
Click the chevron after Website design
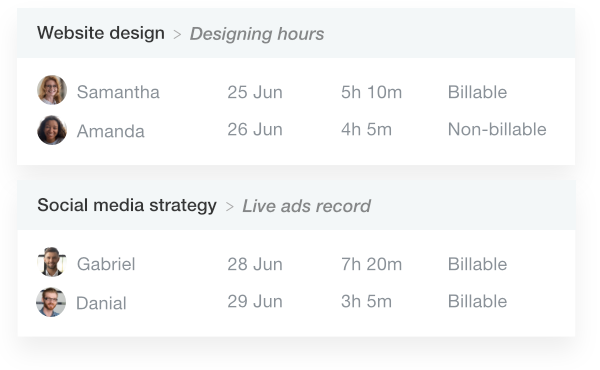click(x=177, y=35)
